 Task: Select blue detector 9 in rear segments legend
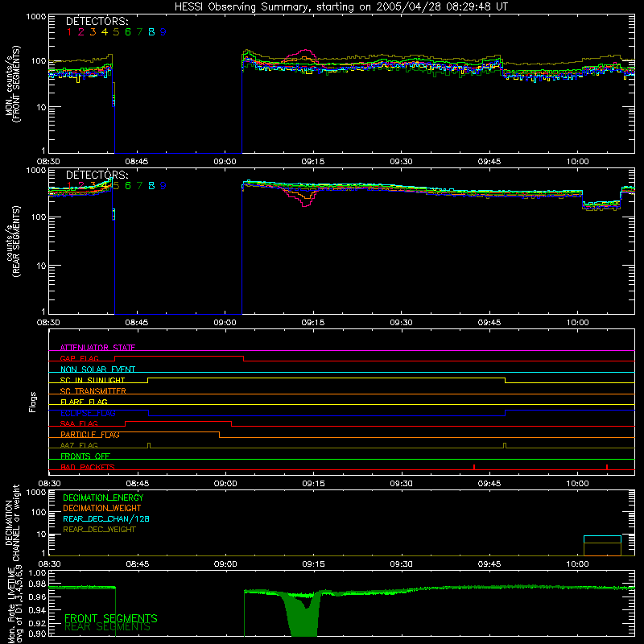coord(163,186)
